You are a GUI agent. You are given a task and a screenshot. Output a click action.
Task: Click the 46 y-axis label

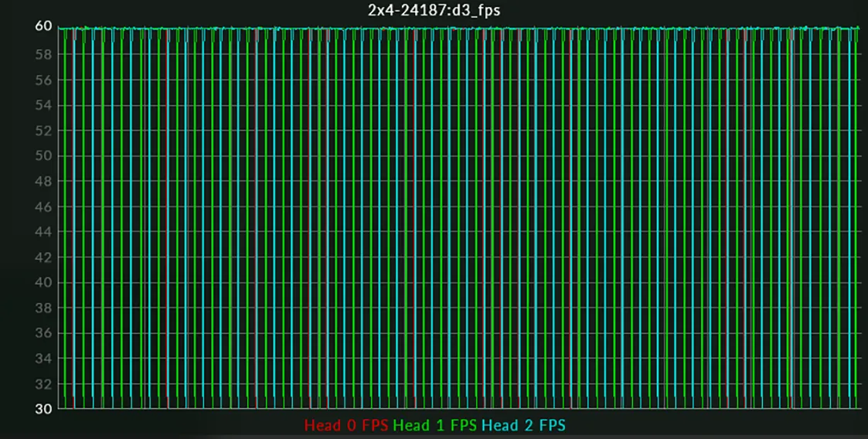[44, 207]
